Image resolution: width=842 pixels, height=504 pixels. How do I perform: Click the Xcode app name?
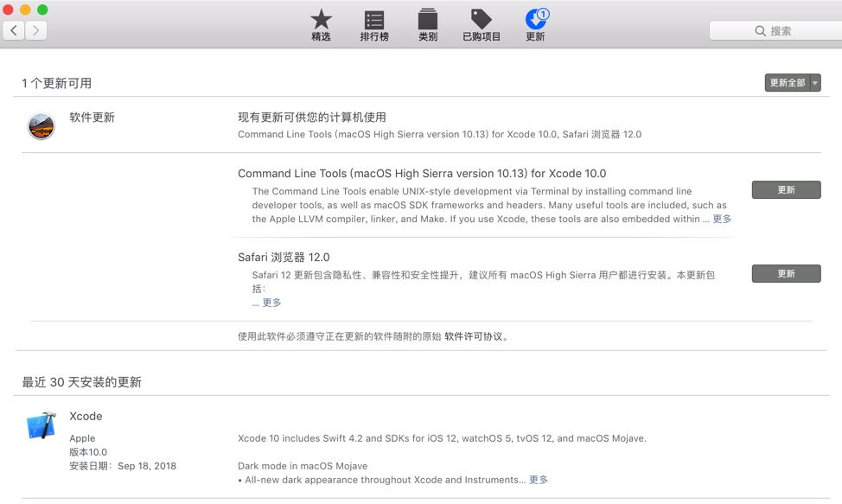coord(86,416)
